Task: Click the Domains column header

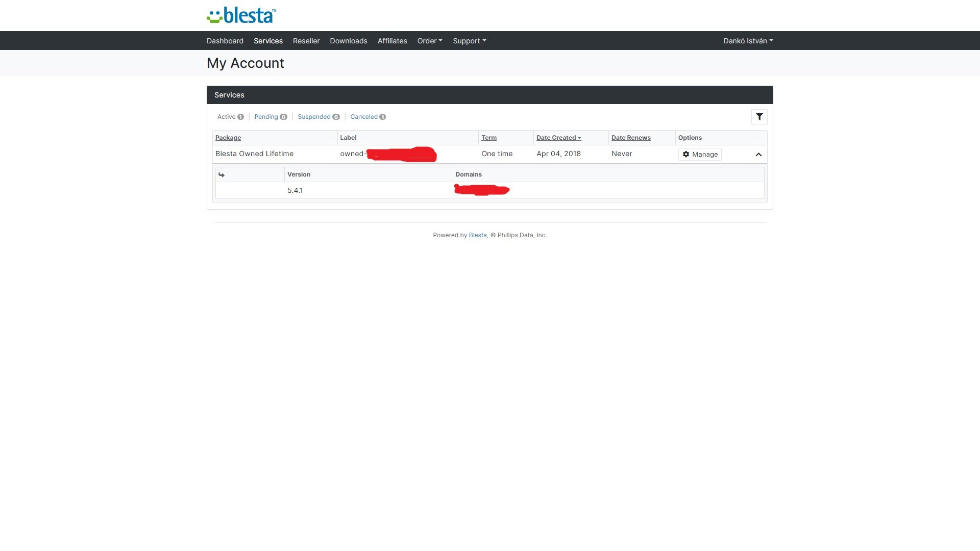Action: tap(469, 174)
